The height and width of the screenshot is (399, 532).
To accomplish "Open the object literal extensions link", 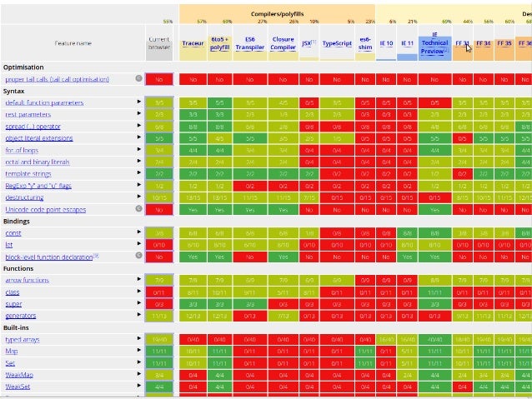I will 39,138.
